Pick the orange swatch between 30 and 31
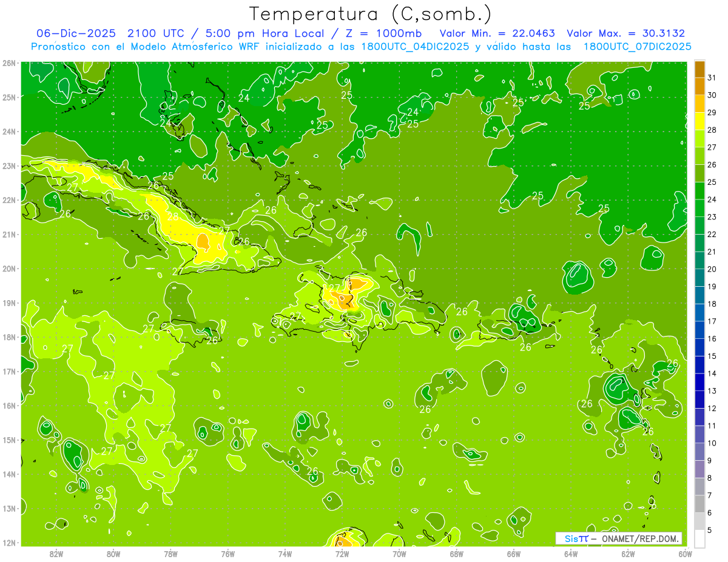The image size is (728, 562). [699, 86]
